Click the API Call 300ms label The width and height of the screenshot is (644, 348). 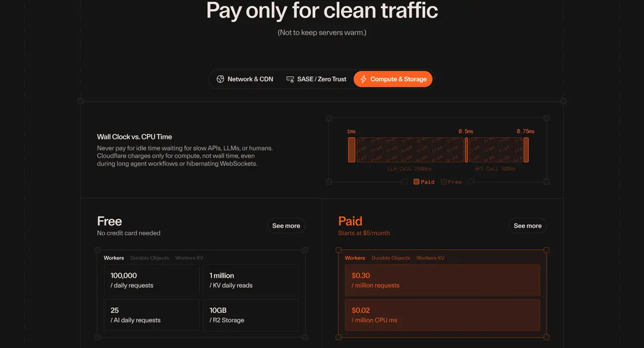point(495,169)
